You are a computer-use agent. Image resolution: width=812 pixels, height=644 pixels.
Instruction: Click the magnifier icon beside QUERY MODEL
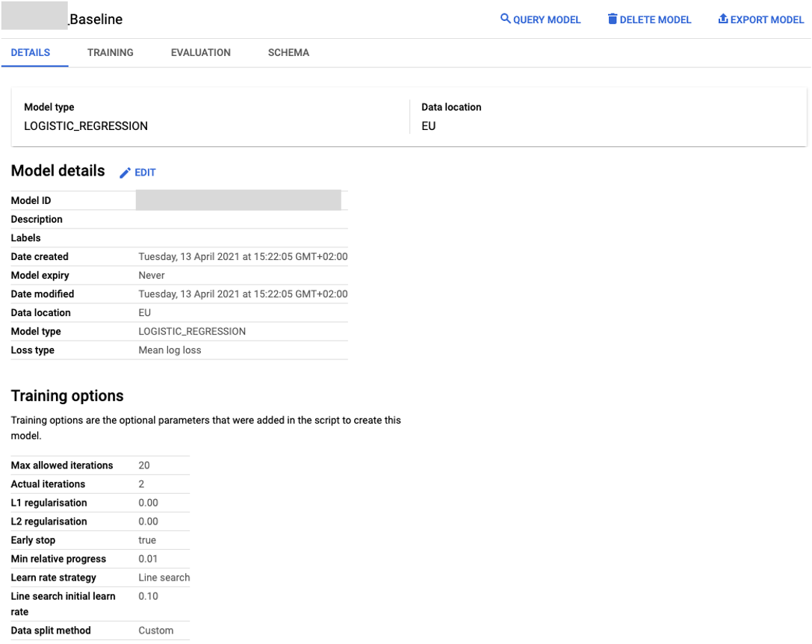pos(506,19)
